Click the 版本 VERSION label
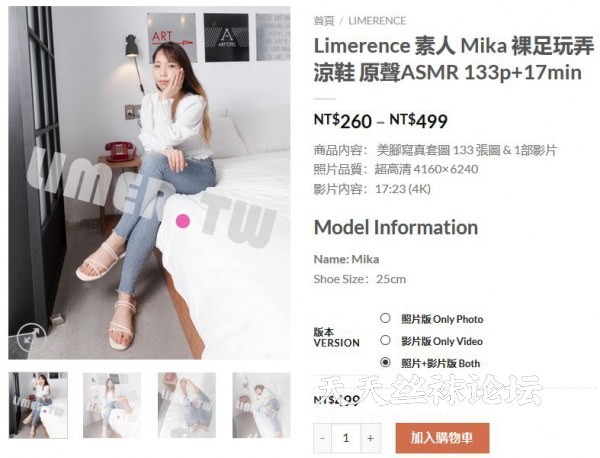 point(336,337)
